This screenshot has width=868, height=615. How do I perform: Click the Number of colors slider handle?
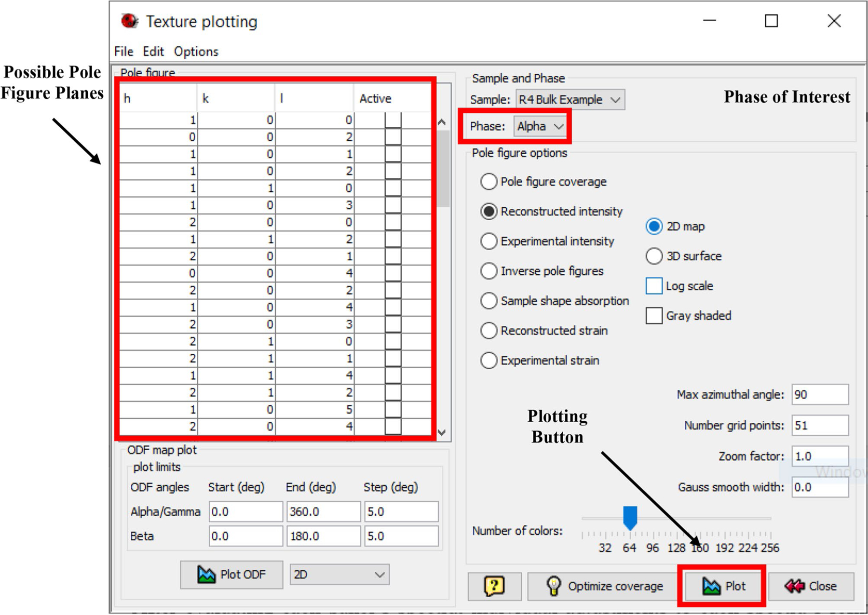coord(630,518)
